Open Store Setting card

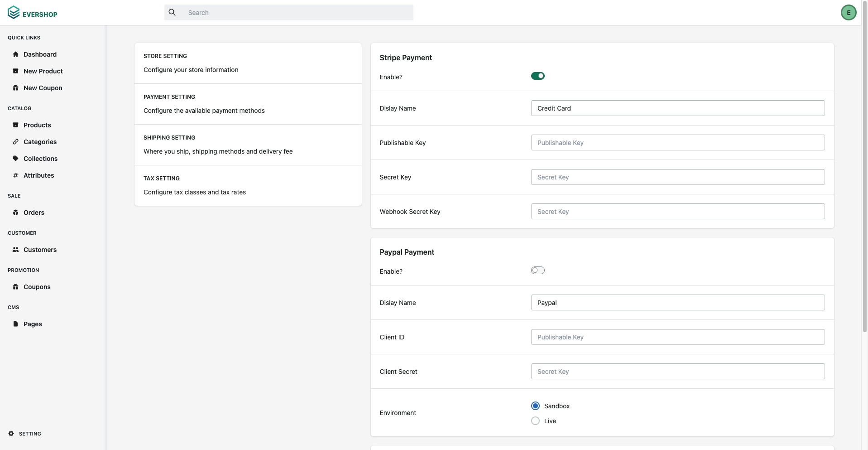(x=248, y=63)
